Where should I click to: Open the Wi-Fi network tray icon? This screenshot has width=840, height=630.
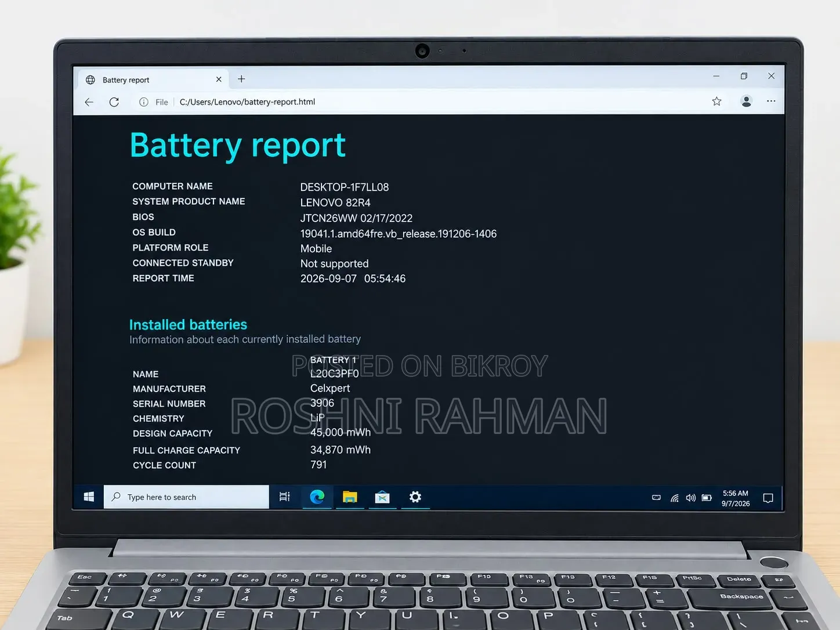[x=675, y=498]
